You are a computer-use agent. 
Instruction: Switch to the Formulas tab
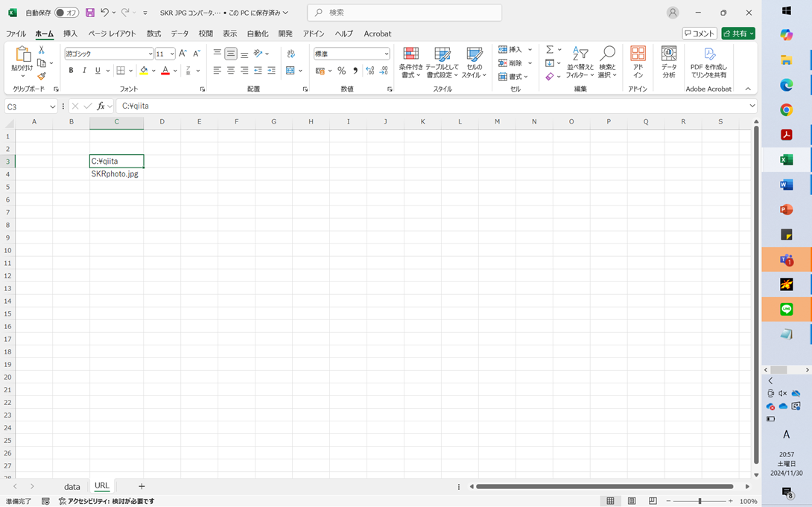pos(153,34)
